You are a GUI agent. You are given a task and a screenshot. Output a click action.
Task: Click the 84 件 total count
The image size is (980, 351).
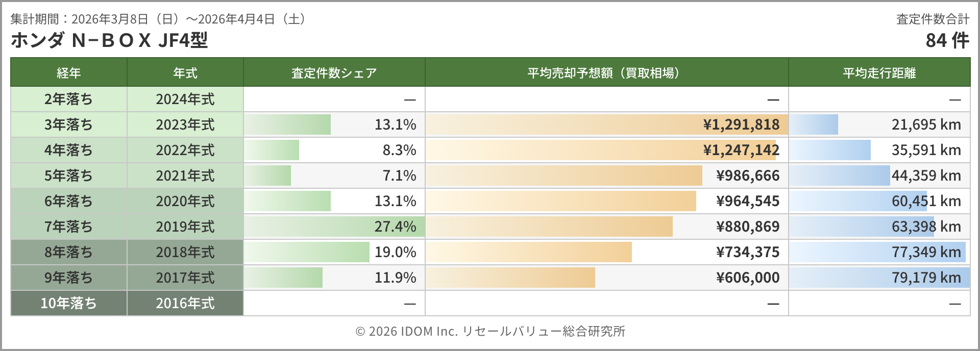[947, 40]
